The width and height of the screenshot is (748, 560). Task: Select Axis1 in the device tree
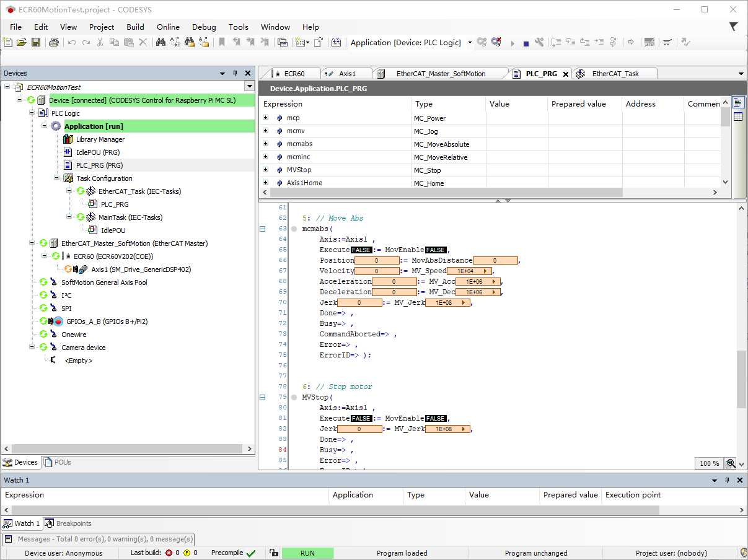(141, 269)
